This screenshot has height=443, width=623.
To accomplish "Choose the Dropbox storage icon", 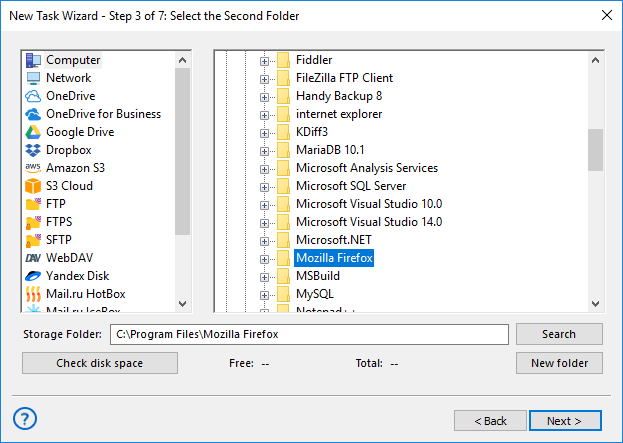I will tap(33, 150).
